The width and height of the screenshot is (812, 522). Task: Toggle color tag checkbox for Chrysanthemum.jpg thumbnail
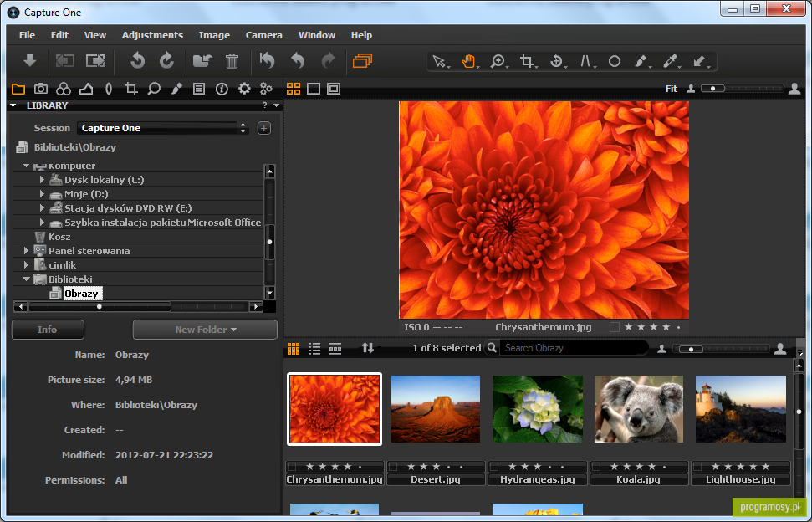click(292, 467)
